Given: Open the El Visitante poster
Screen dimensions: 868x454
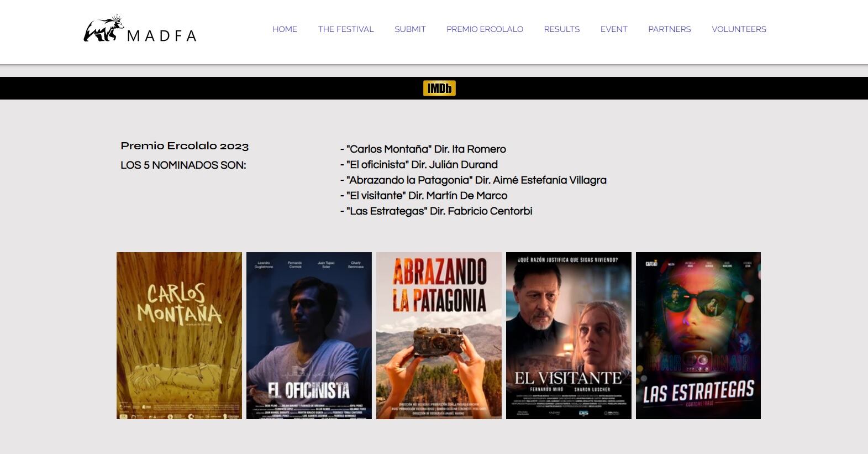Looking at the screenshot, I should point(569,336).
